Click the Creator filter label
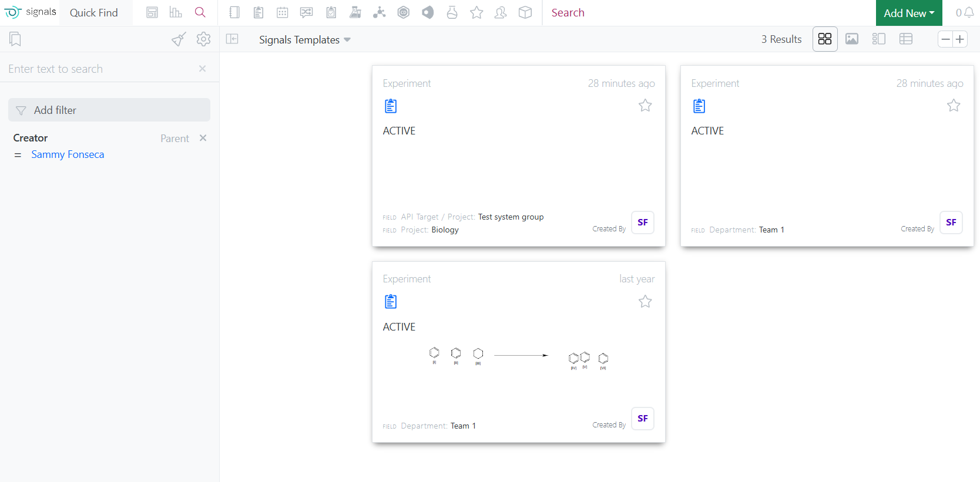The image size is (980, 482). (31, 138)
